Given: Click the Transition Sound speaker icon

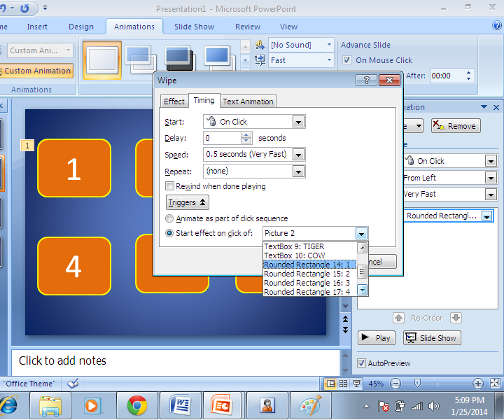Looking at the screenshot, I should pos(260,45).
